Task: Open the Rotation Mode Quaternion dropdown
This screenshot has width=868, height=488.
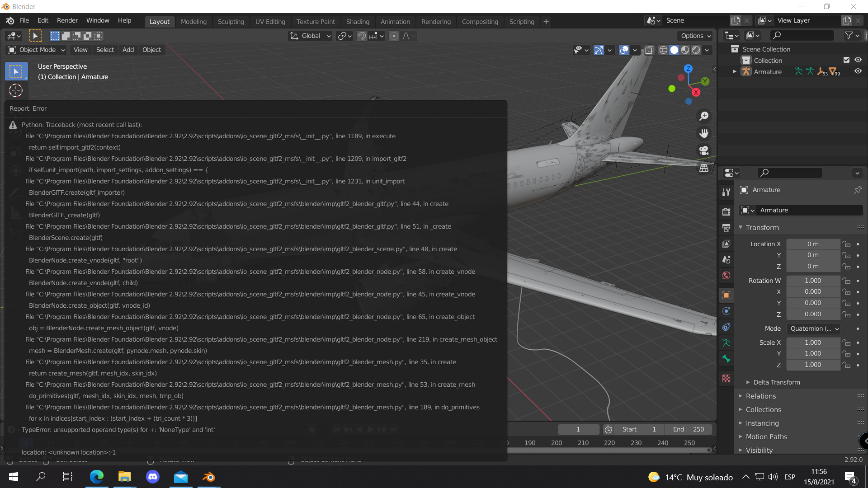Action: coord(813,328)
